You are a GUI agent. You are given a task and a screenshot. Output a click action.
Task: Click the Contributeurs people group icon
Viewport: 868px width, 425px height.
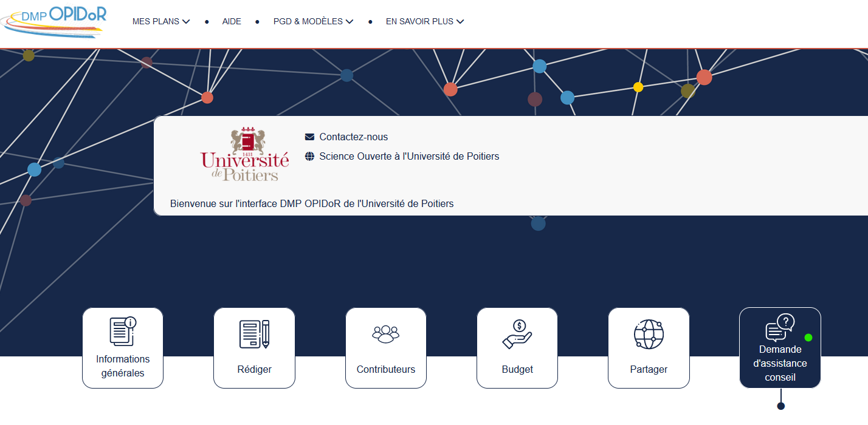pos(386,334)
